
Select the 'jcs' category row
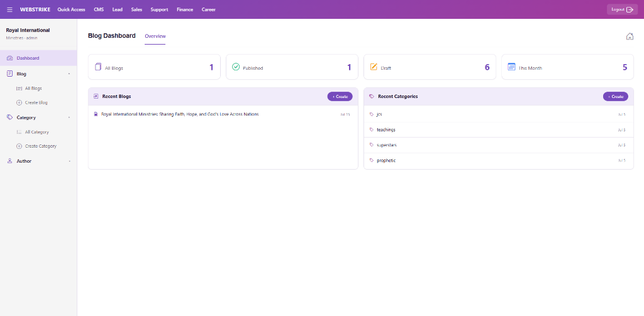(499, 114)
